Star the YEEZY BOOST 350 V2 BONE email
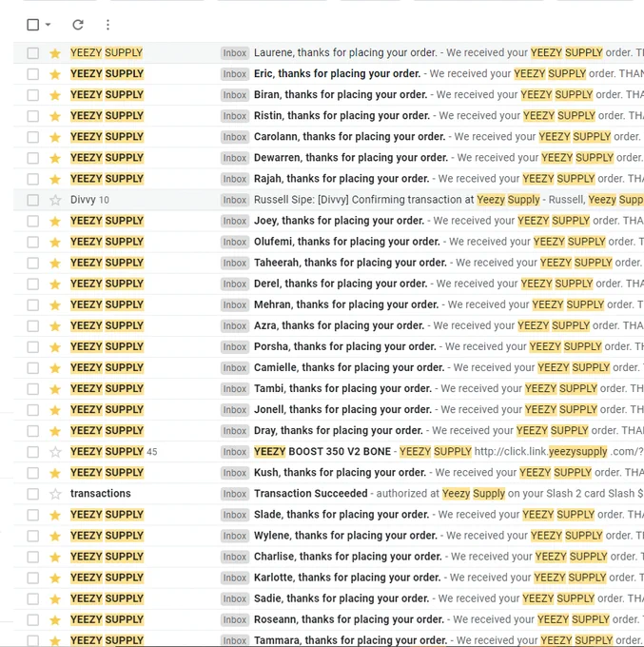The width and height of the screenshot is (644, 647). tap(55, 452)
